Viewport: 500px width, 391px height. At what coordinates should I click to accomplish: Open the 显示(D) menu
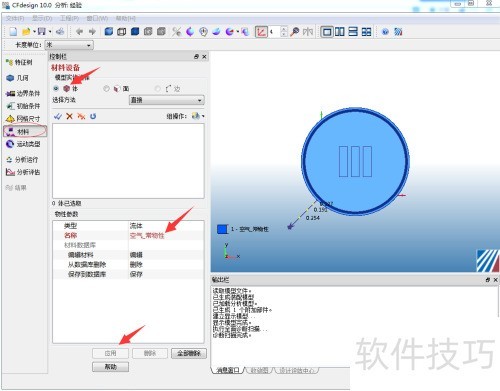[x=42, y=18]
